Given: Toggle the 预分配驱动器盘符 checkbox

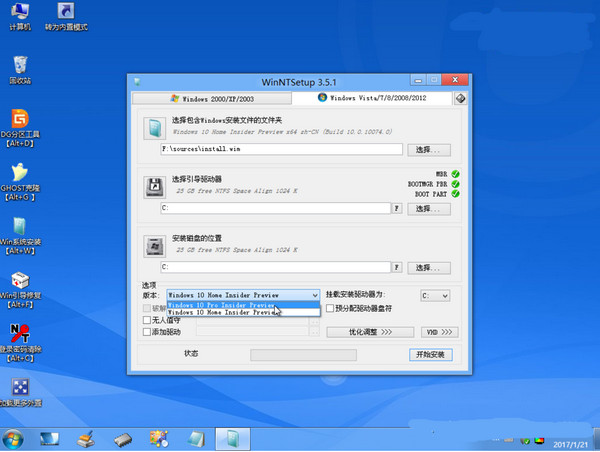Looking at the screenshot, I should pos(331,309).
